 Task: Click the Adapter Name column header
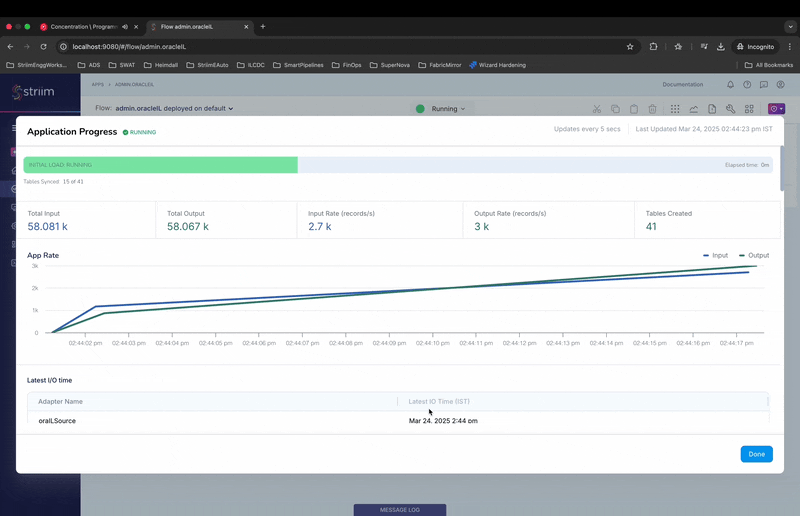[60, 402]
